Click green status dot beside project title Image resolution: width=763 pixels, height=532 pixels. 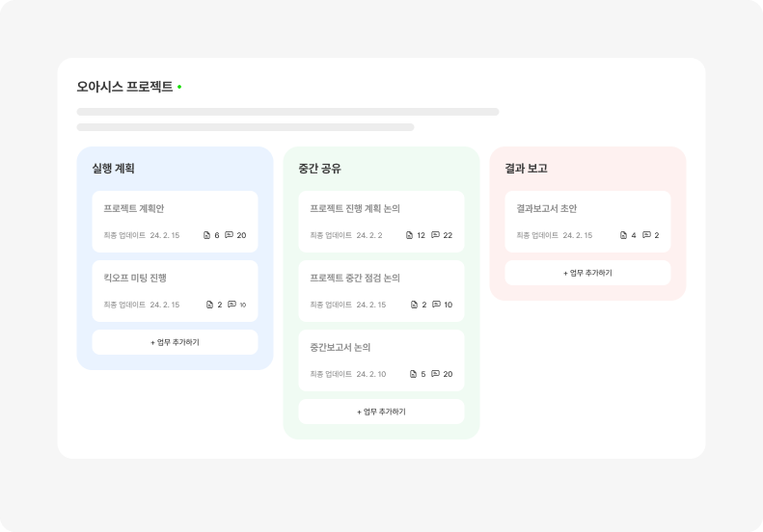(x=179, y=87)
